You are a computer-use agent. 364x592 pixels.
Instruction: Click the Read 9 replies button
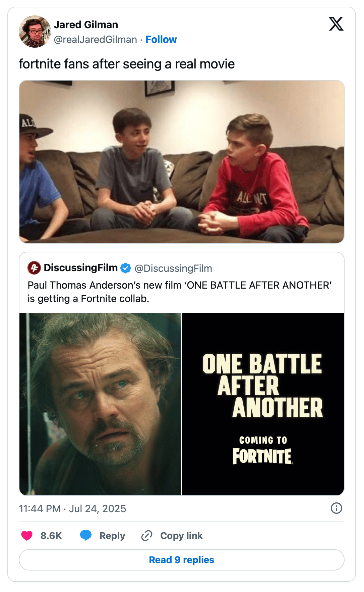click(182, 560)
